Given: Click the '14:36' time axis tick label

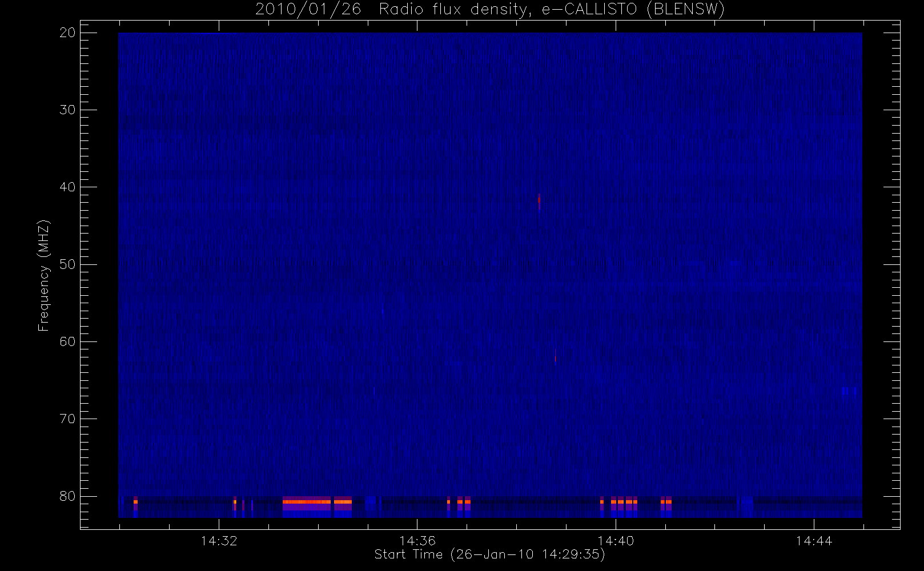Looking at the screenshot, I should pos(417,541).
